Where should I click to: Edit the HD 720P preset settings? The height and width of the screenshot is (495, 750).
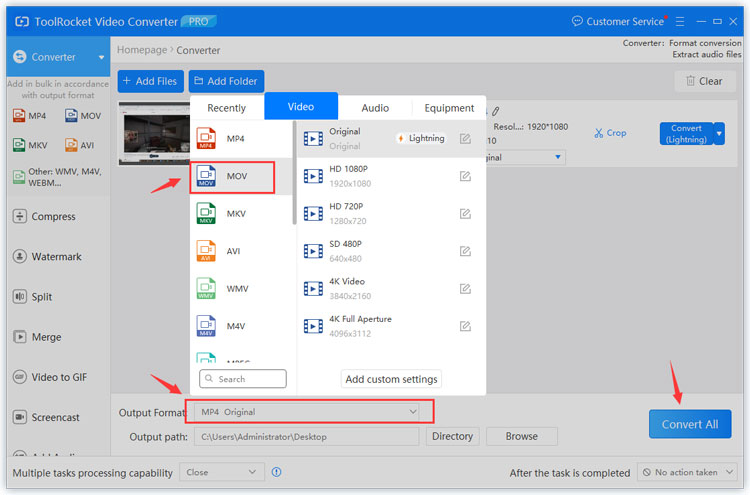pyautogui.click(x=465, y=214)
